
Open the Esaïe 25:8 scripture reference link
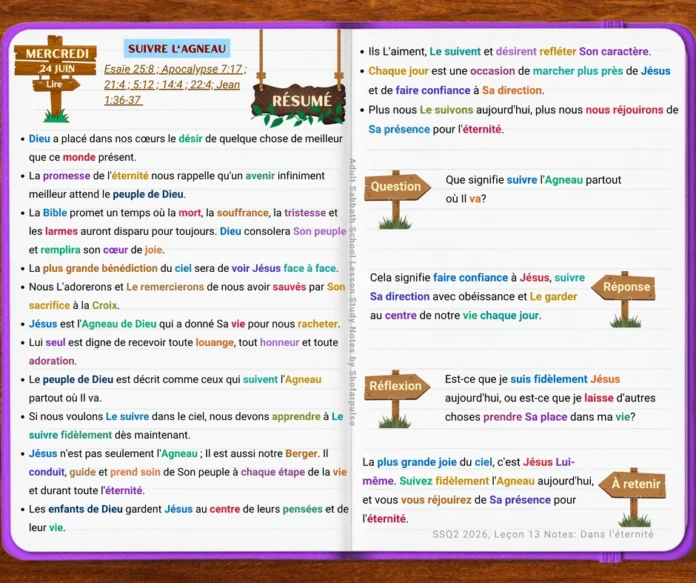tap(129, 69)
